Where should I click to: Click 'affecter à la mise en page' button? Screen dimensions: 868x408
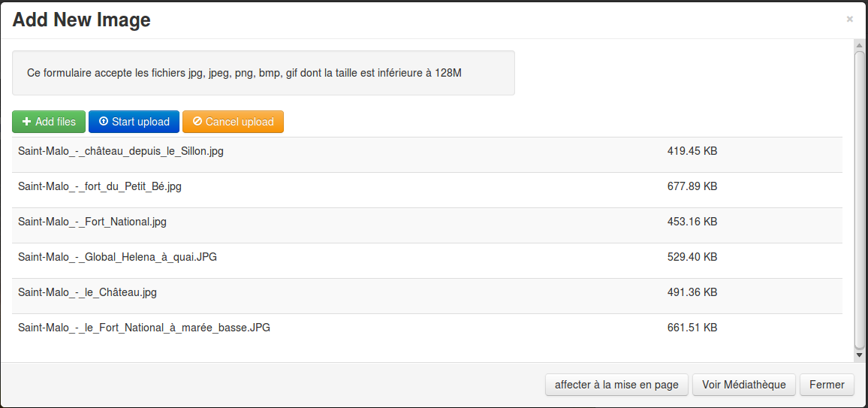point(616,385)
